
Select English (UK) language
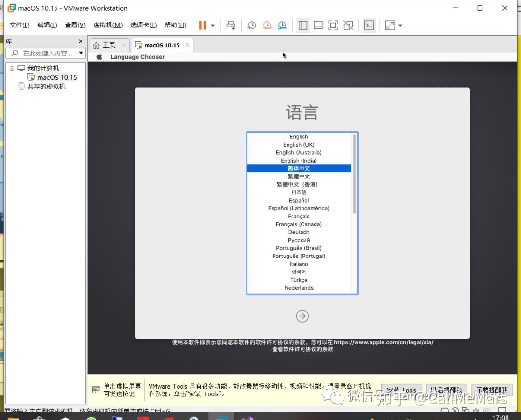click(x=299, y=145)
